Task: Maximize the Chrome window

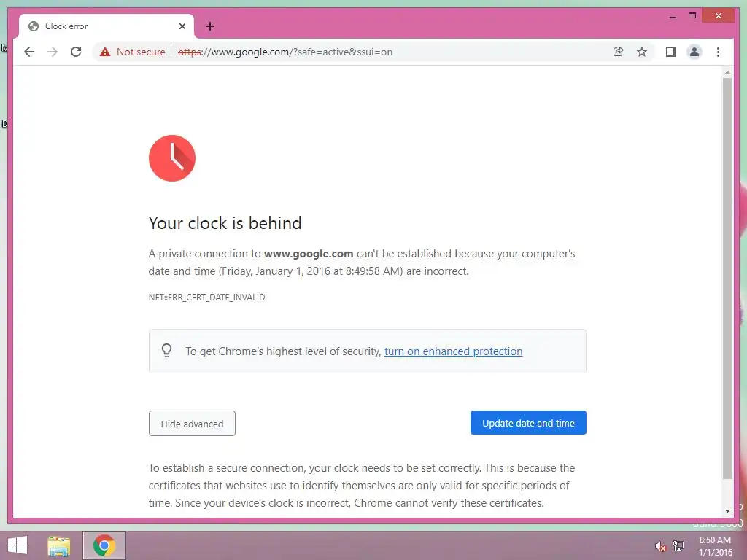Action: pyautogui.click(x=692, y=16)
